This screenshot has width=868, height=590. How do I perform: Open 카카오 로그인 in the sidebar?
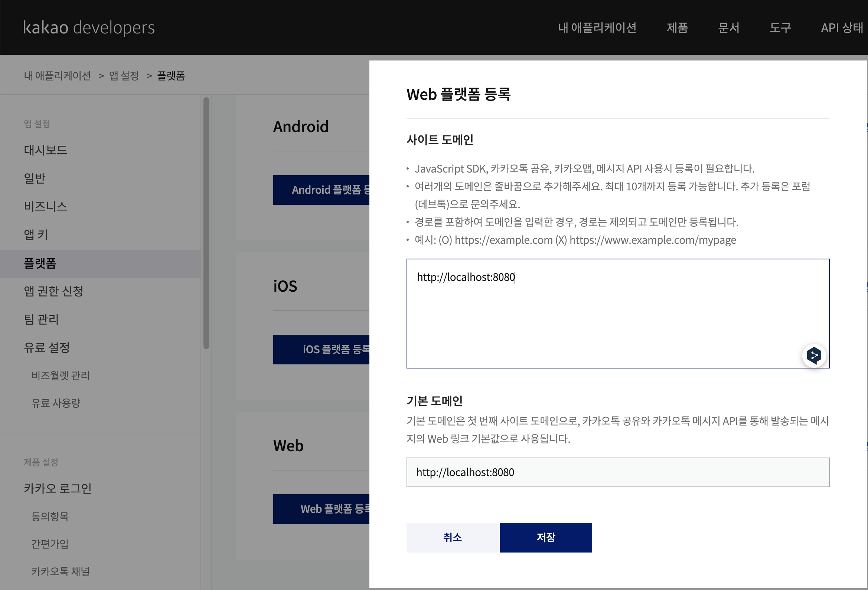click(x=58, y=488)
